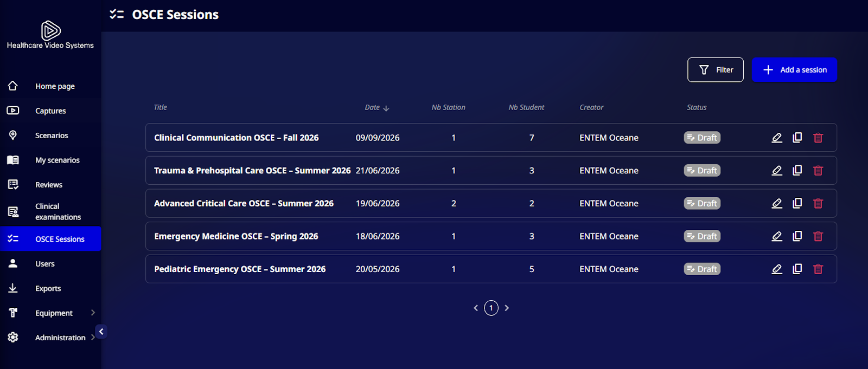Open the Healthcare Video Systems logo
Screen dimensions: 868x369
click(x=50, y=35)
